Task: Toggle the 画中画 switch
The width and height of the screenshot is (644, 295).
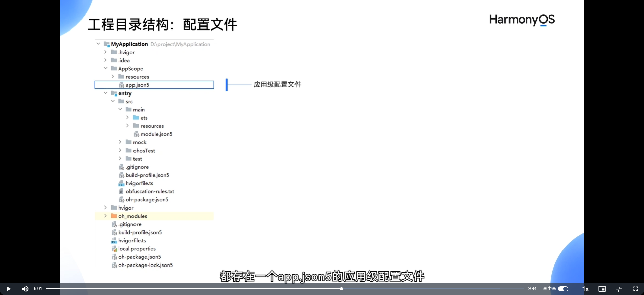Action: click(563, 289)
